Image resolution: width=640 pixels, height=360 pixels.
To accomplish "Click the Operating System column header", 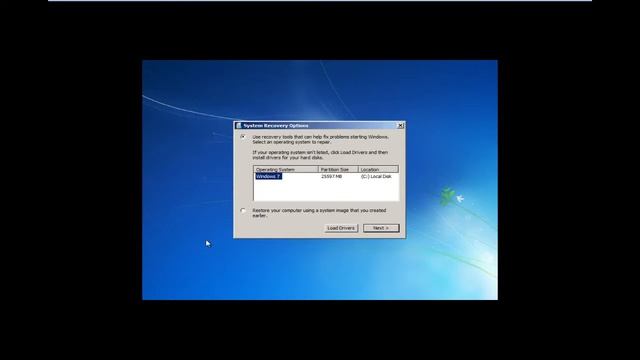I will click(x=286, y=169).
